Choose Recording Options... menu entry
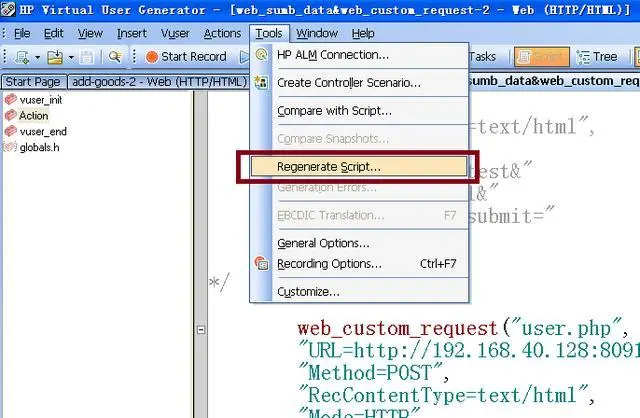The image size is (640, 418). (359, 264)
